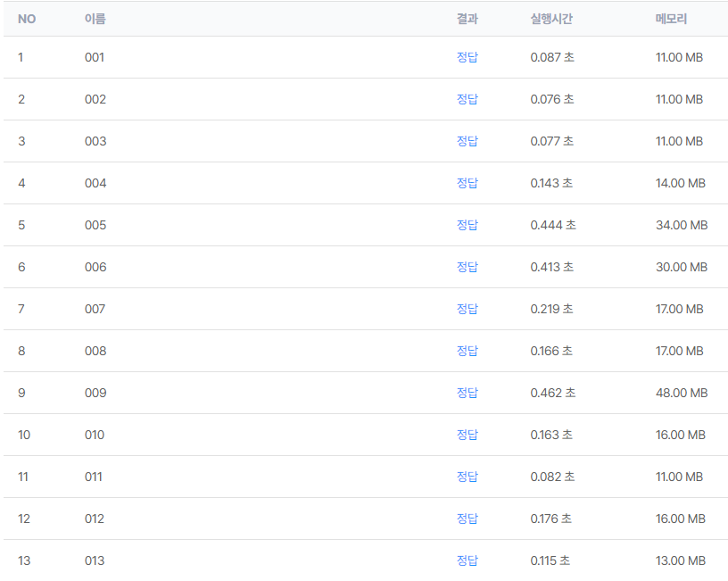Click the execution time 0.462 초

coord(553,393)
